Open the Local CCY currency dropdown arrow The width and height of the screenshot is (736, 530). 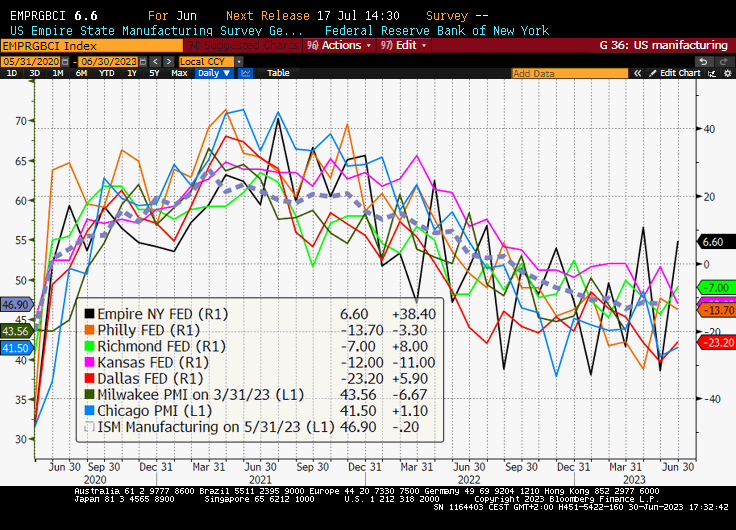239,62
